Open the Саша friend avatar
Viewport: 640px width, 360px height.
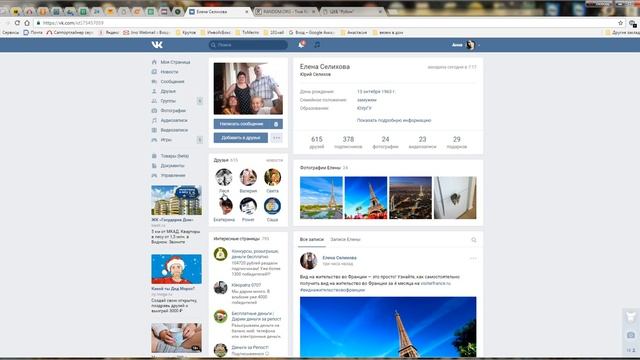[x=272, y=206]
